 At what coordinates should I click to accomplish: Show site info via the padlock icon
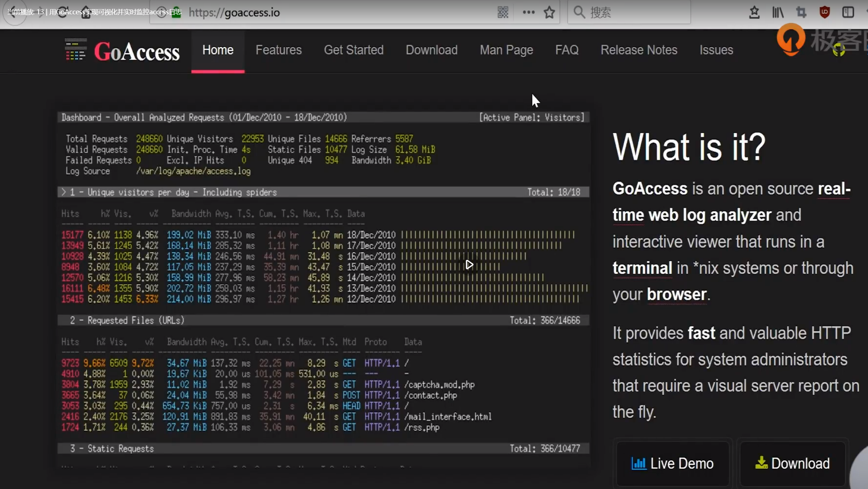tap(177, 12)
